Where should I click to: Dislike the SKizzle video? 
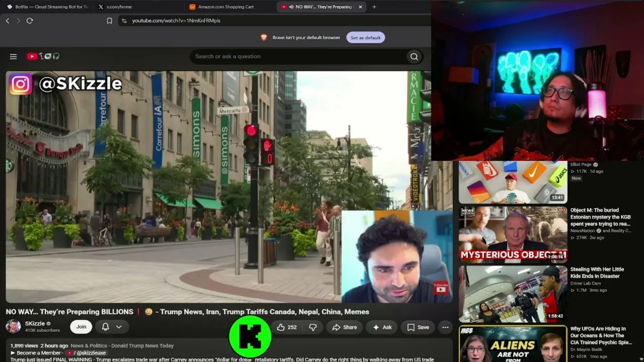point(312,327)
